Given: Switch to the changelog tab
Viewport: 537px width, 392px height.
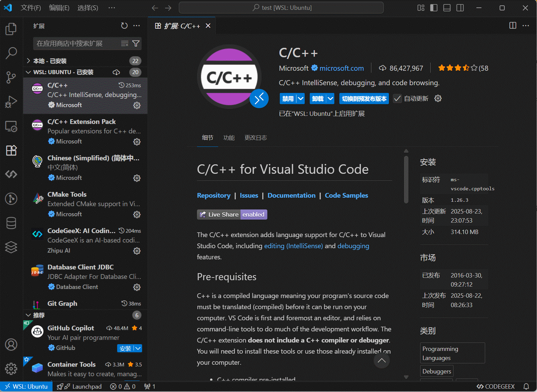Looking at the screenshot, I should [256, 138].
